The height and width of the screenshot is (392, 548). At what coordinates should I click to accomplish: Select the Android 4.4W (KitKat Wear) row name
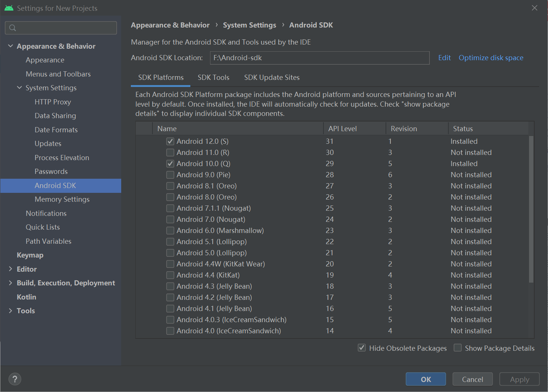221,264
